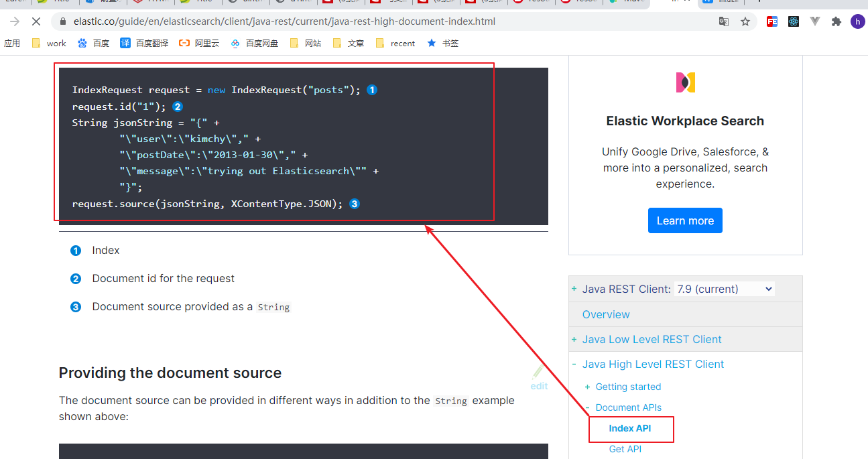The width and height of the screenshot is (868, 459).
Task: Click the Elastic Workplace Search logo
Action: point(685,82)
